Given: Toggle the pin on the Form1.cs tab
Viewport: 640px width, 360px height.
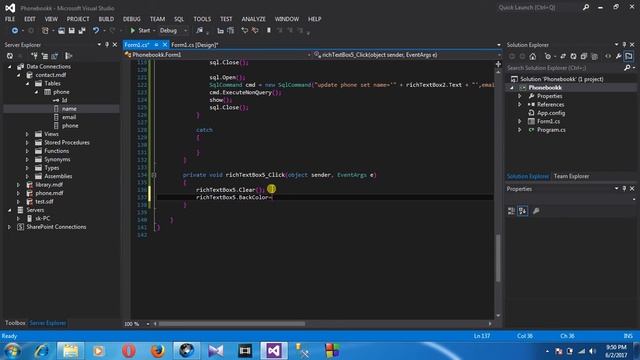Looking at the screenshot, I should pos(156,44).
